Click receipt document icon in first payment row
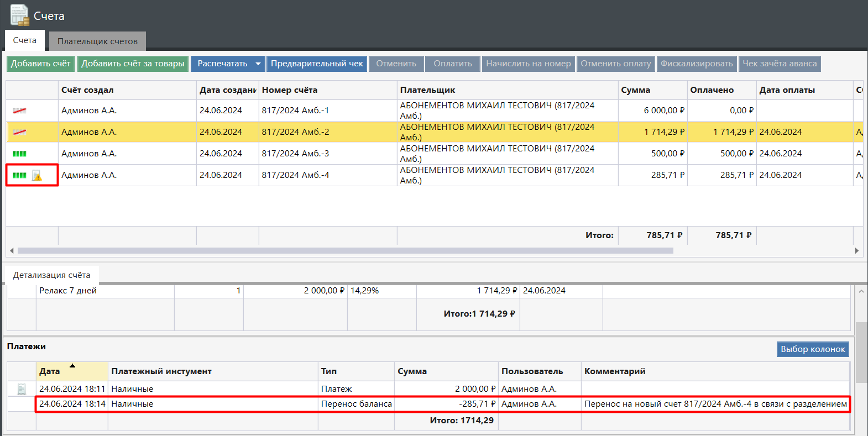This screenshot has height=436, width=868. tap(22, 389)
